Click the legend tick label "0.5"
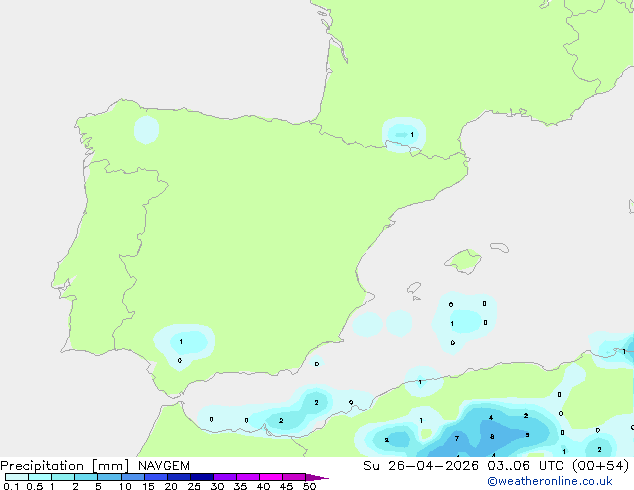Viewport: 634px width, 490px height. coord(34,486)
